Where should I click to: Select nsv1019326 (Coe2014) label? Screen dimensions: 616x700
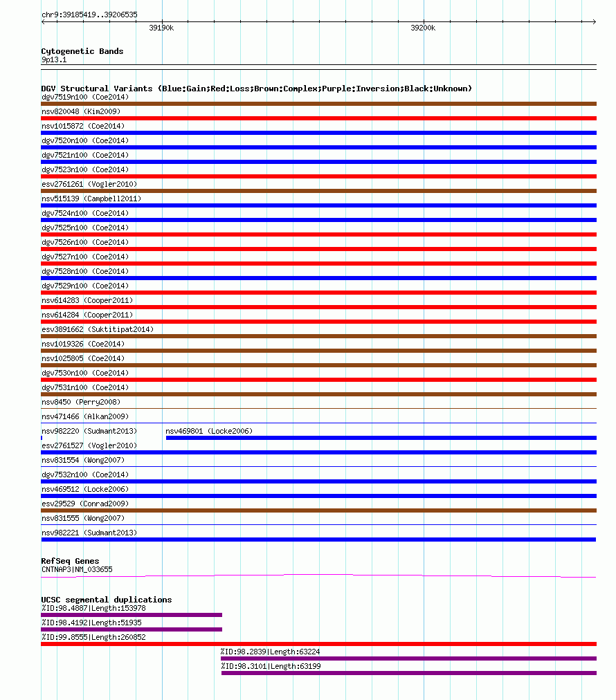(x=83, y=344)
